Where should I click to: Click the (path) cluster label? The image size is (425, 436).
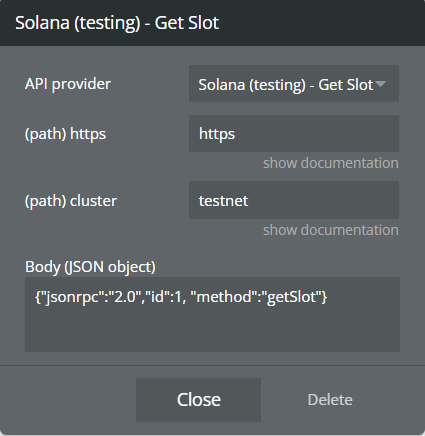coord(71,201)
